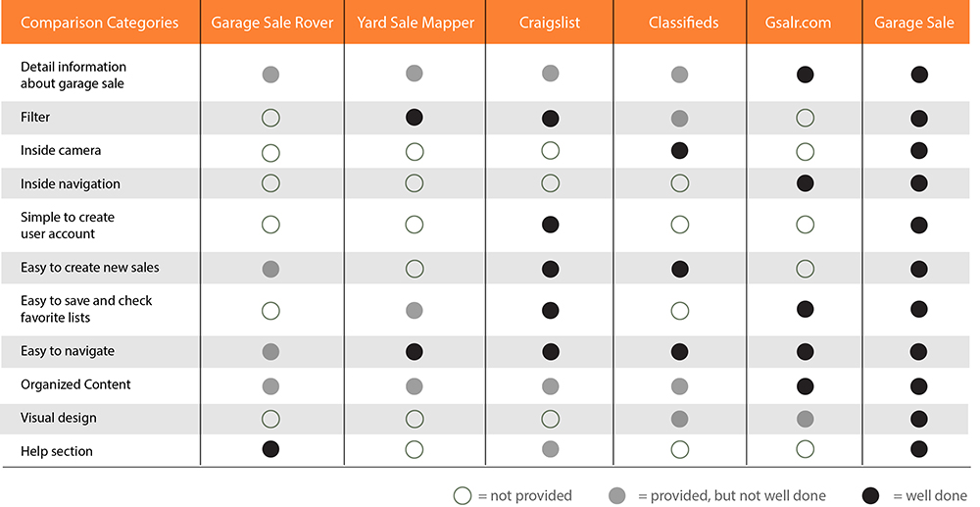The width and height of the screenshot is (980, 507).
Task: Click the Simple to create account dot for Craigslist
Action: pyautogui.click(x=551, y=226)
